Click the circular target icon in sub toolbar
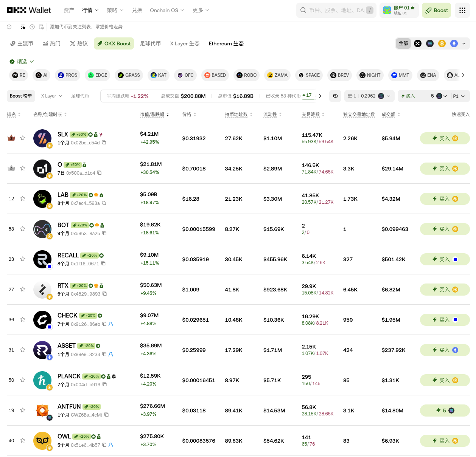476x457 pixels. pyautogui.click(x=32, y=27)
